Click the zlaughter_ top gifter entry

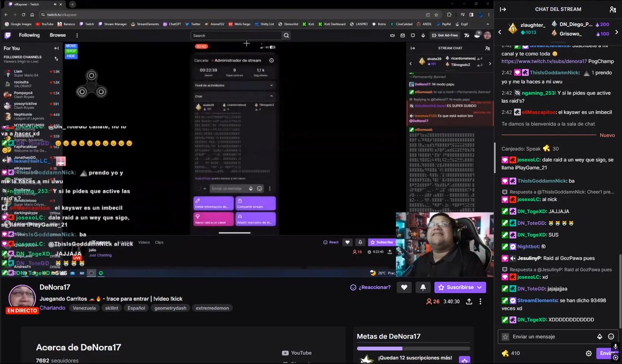pyautogui.click(x=528, y=28)
